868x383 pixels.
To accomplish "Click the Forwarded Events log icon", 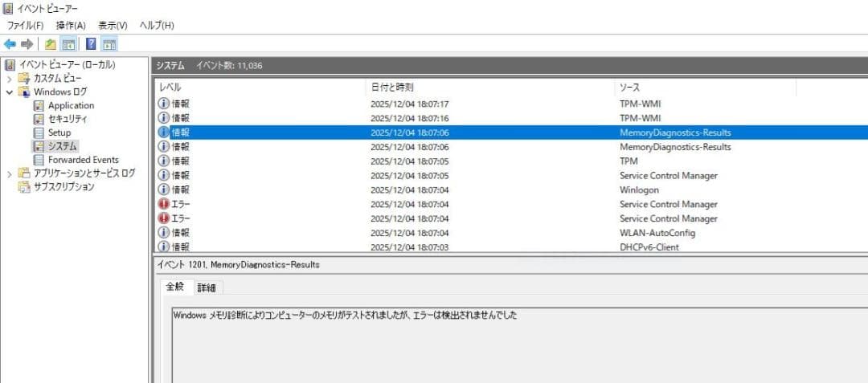I will click(39, 160).
